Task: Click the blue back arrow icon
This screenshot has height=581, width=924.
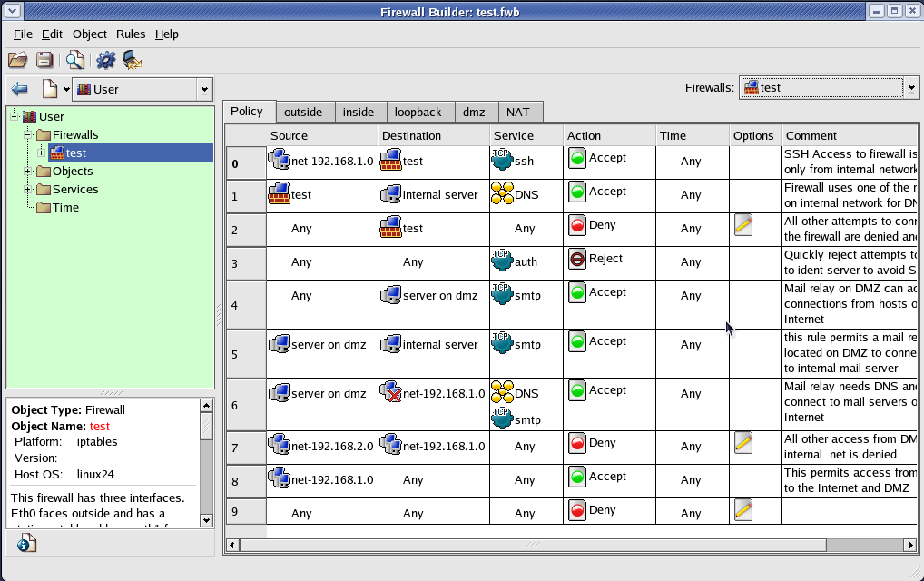Action: click(x=19, y=90)
